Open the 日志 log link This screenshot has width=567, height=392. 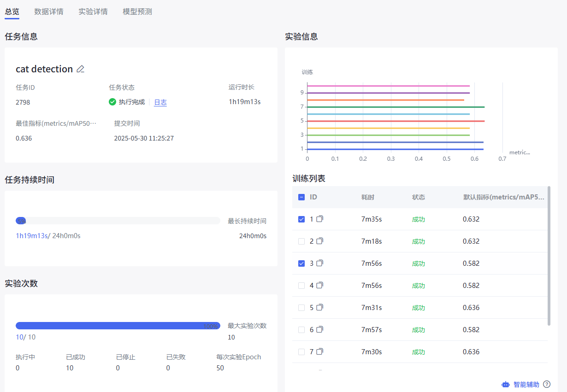tap(160, 102)
